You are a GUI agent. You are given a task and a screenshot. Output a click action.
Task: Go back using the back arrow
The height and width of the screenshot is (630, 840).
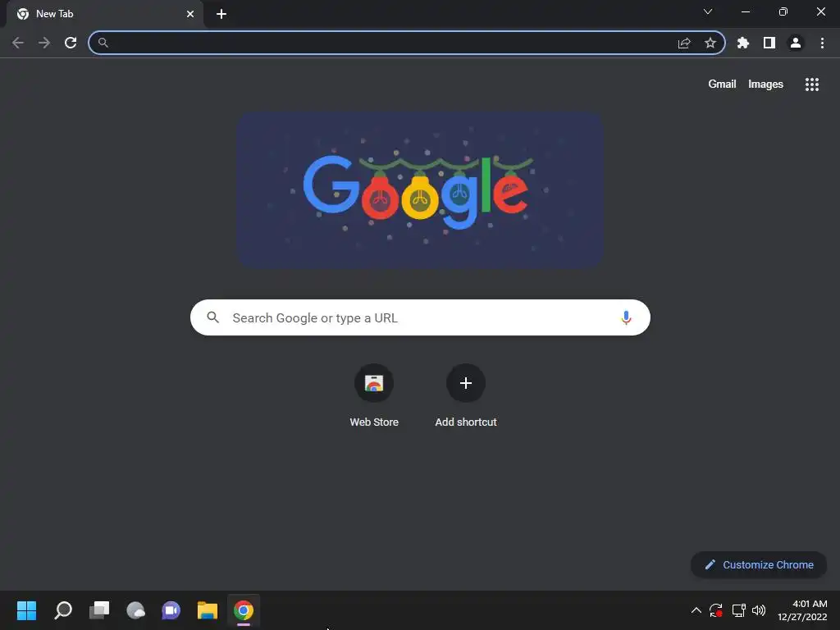pos(18,43)
